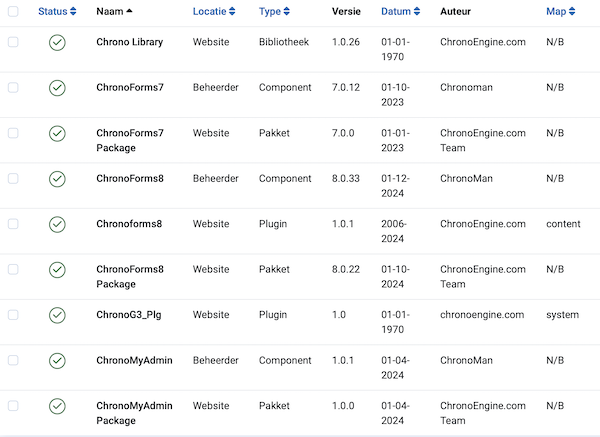Select the Chrono Library row checkbox

pyautogui.click(x=13, y=42)
